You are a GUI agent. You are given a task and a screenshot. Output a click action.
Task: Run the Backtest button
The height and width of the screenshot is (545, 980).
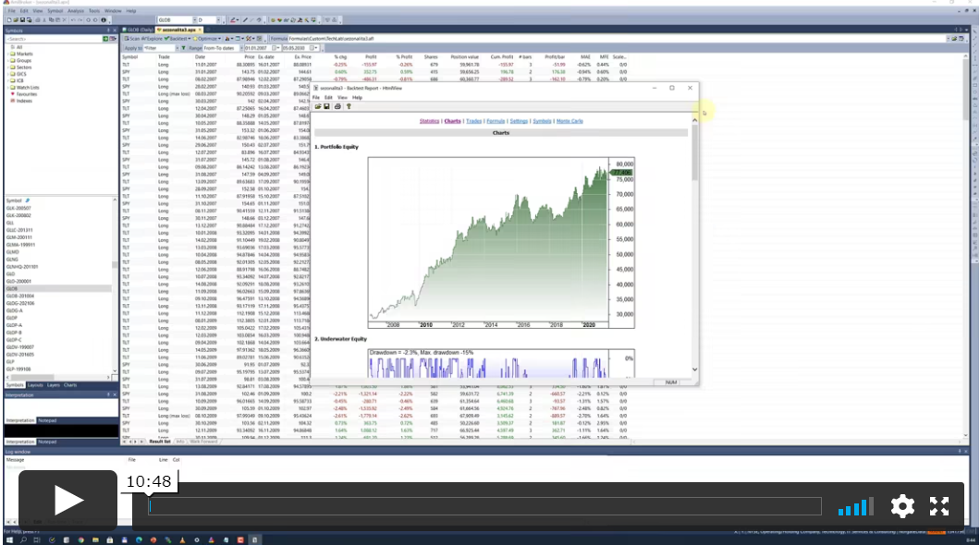point(177,39)
